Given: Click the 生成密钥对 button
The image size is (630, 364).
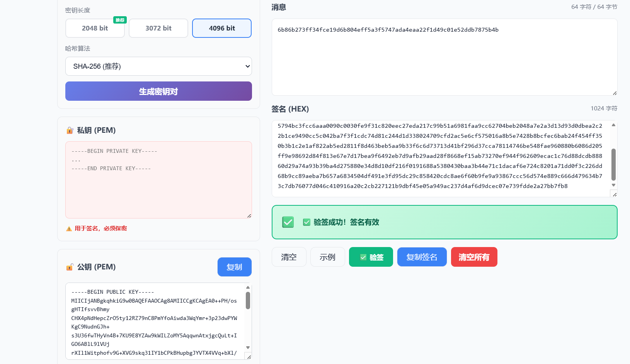Looking at the screenshot, I should click(x=158, y=91).
